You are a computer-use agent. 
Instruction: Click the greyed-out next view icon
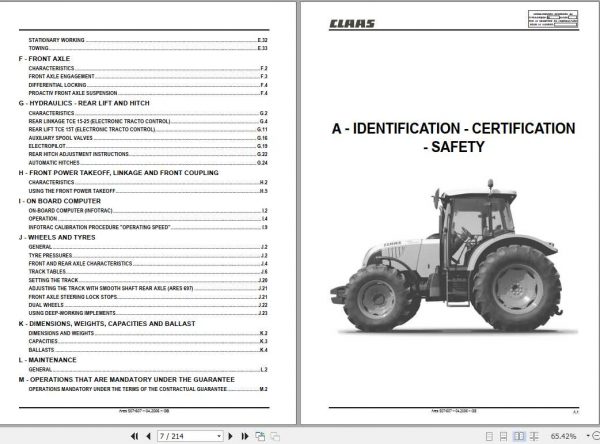pos(275,436)
